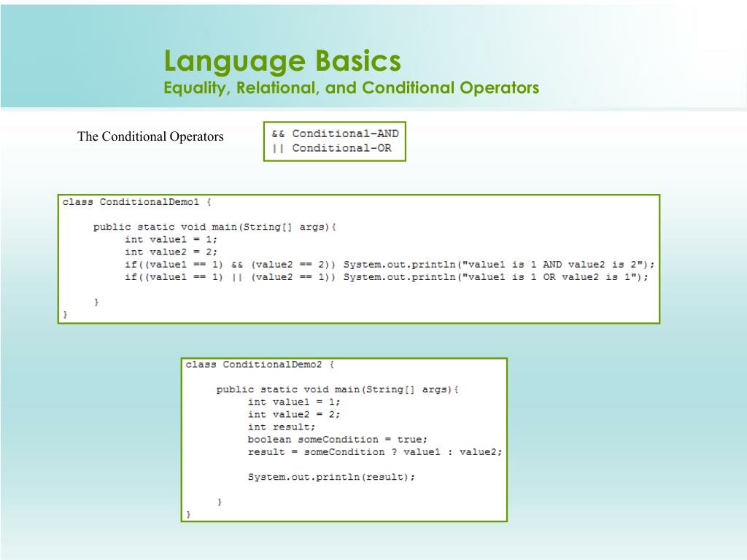
Task: Click the line 'int result;'
Action: pos(281,427)
